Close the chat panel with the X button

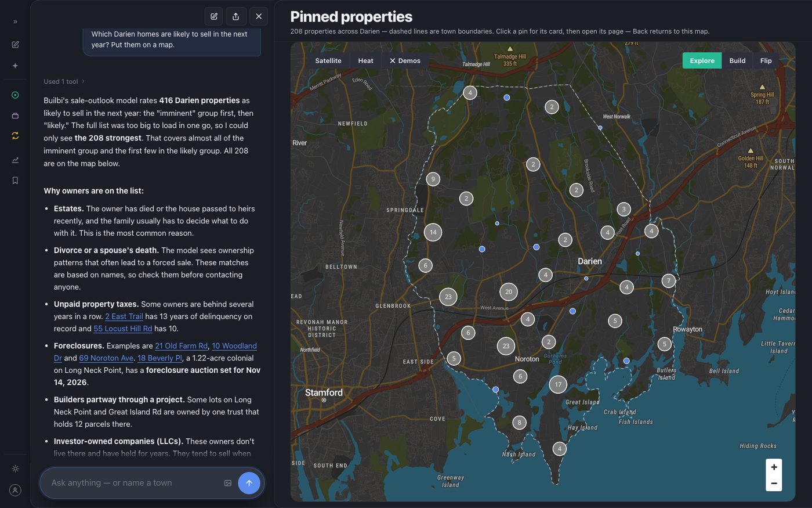click(259, 16)
